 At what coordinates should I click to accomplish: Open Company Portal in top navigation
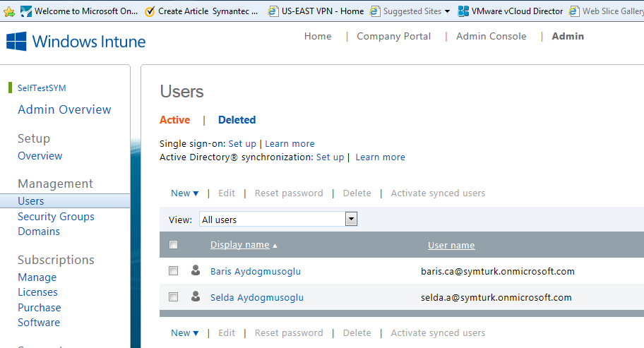393,36
